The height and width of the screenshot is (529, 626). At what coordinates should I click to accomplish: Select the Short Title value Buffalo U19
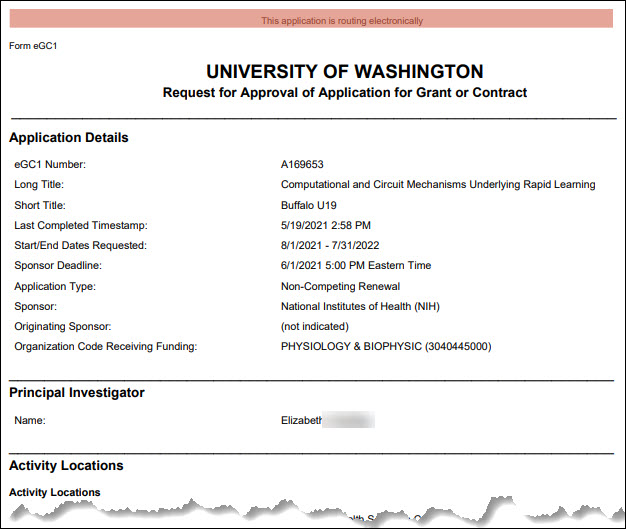pos(309,205)
